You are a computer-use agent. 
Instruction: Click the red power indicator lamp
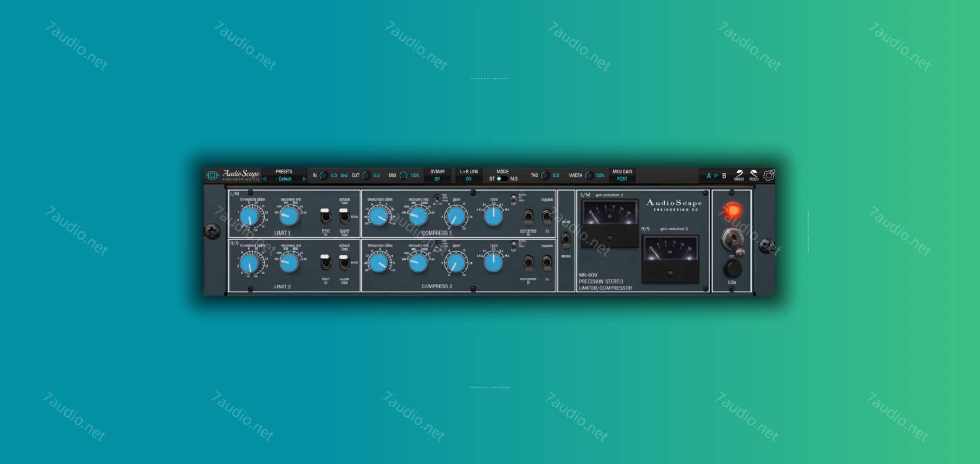[732, 210]
